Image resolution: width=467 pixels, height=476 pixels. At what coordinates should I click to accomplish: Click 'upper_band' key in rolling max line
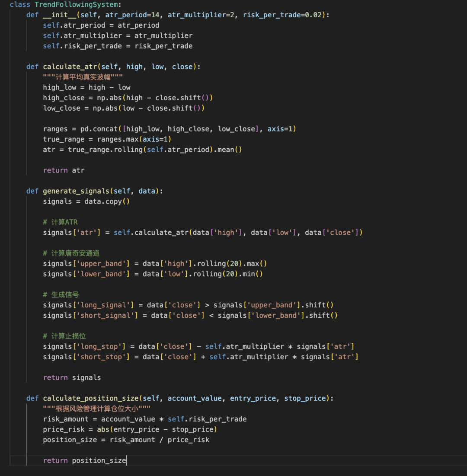click(x=101, y=263)
